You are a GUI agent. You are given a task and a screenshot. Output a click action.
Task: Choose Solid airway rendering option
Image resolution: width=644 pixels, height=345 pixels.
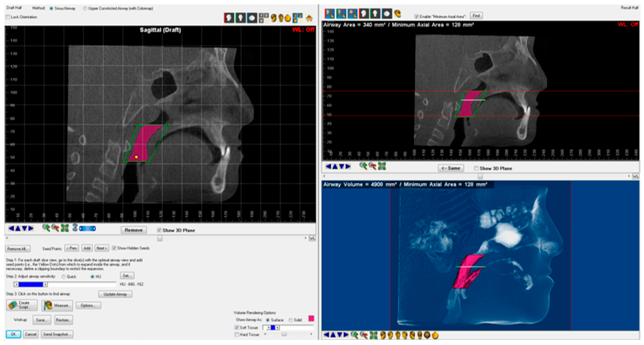pos(290,320)
